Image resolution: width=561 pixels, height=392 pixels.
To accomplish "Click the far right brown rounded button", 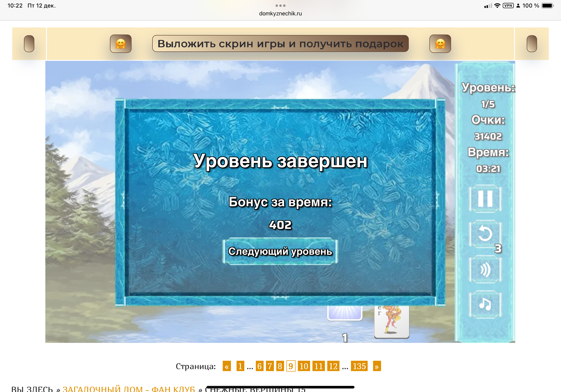I will point(532,44).
